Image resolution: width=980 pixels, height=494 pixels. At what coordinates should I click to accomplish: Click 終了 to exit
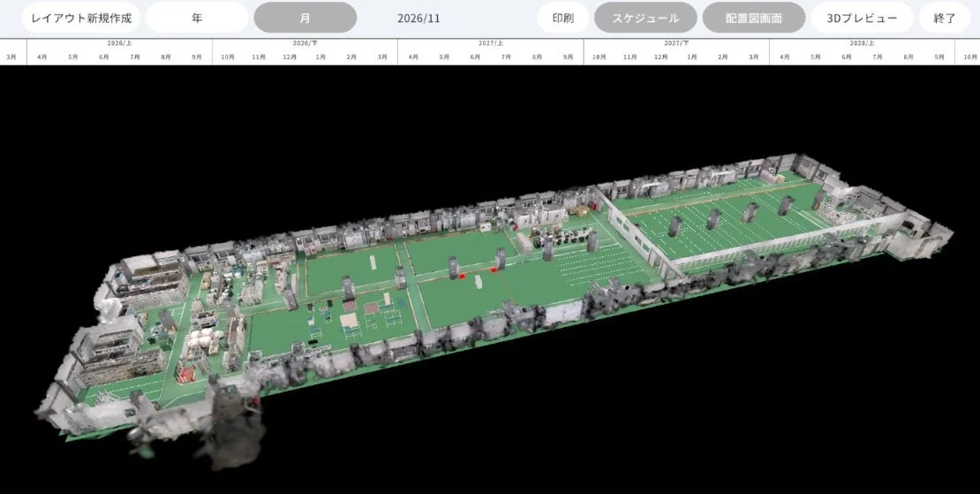pos(945,18)
